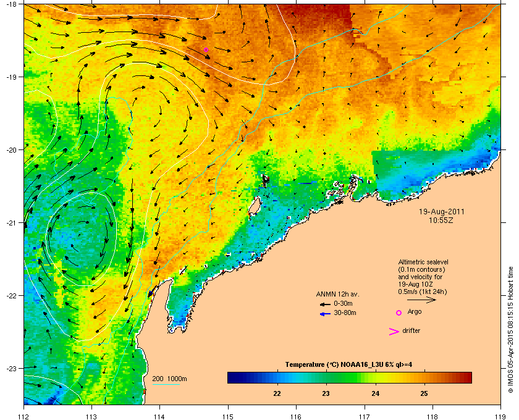Click the color bar tick label 24
519x420 pixels.
[x=376, y=394]
